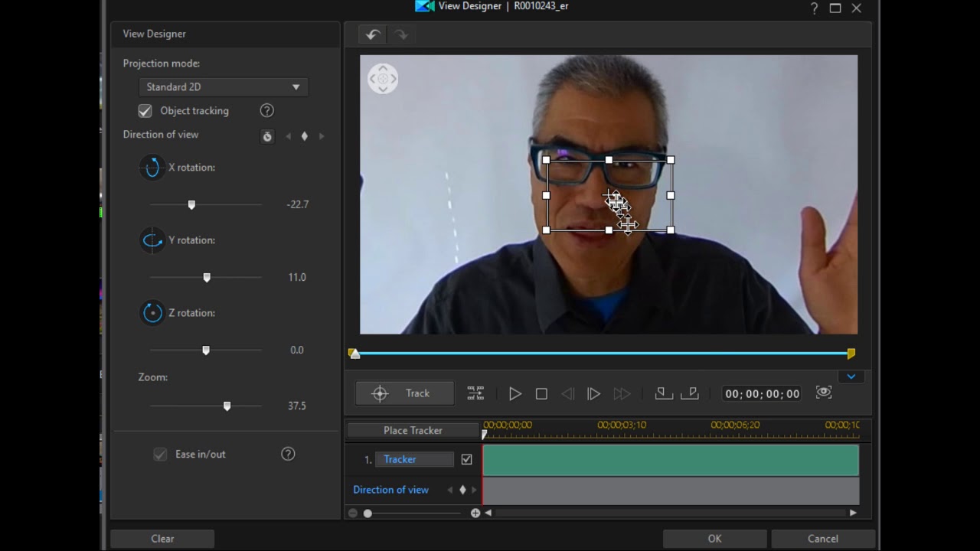Click the timecode field
The height and width of the screenshot is (551, 980).
click(762, 394)
